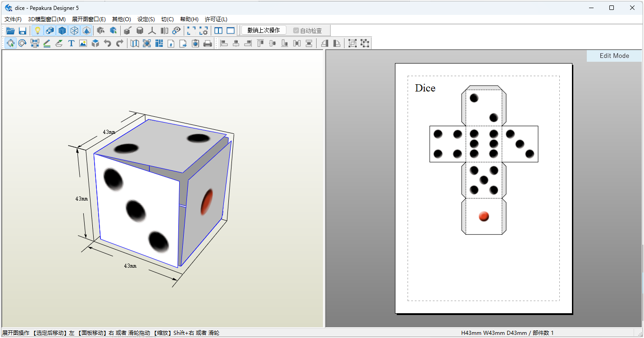The width and height of the screenshot is (644, 338).
Task: Click the distribute vertically icon
Action: click(309, 43)
